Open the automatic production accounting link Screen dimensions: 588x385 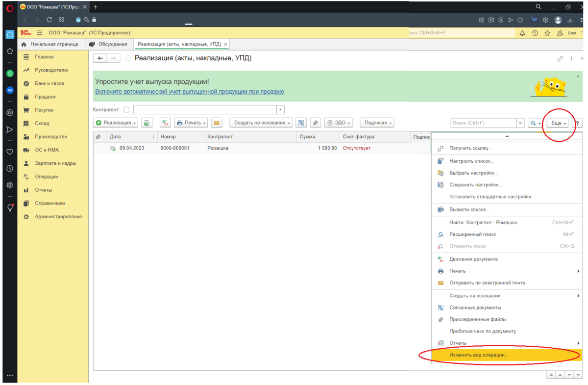(190, 92)
